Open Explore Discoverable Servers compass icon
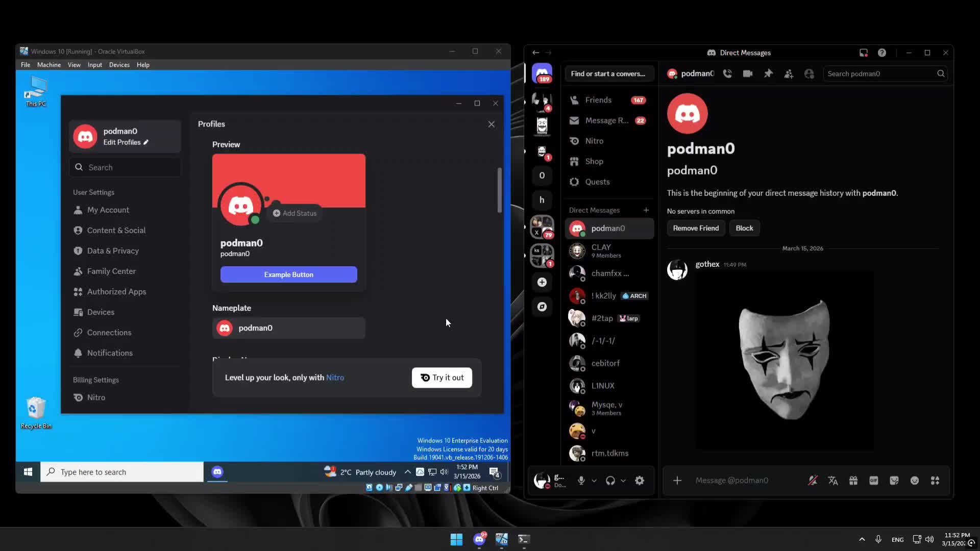This screenshot has height=551, width=980. 542,307
